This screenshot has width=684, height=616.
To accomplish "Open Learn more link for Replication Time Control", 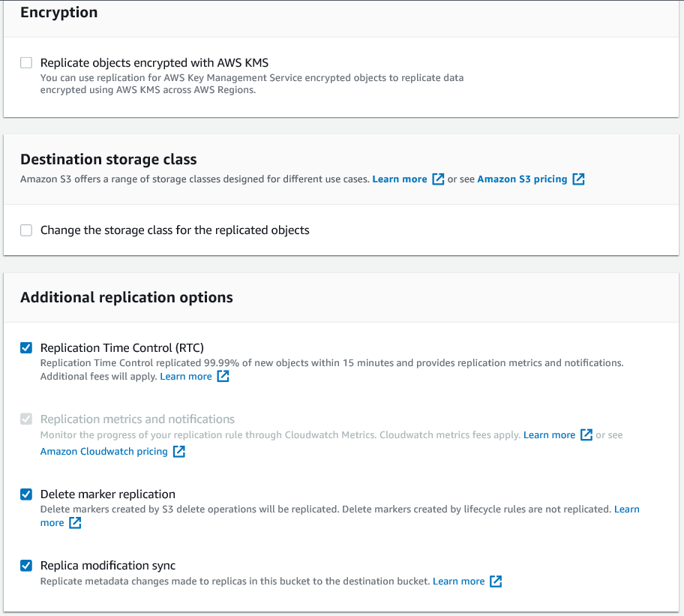I will (186, 377).
